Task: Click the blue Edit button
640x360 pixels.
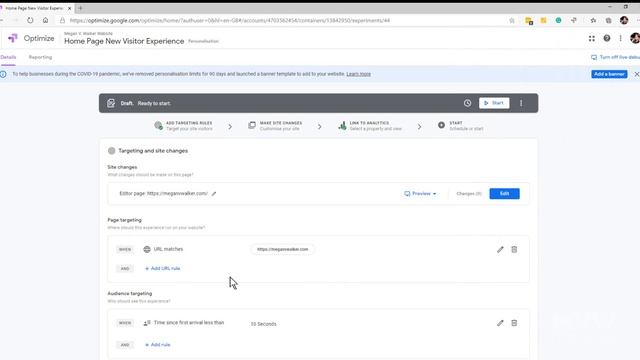Action: point(504,193)
